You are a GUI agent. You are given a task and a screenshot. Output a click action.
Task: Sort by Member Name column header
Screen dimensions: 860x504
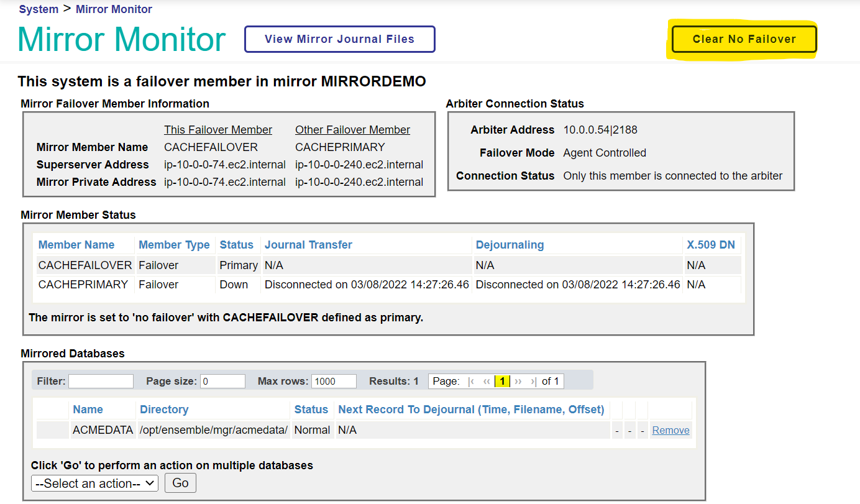tap(76, 245)
